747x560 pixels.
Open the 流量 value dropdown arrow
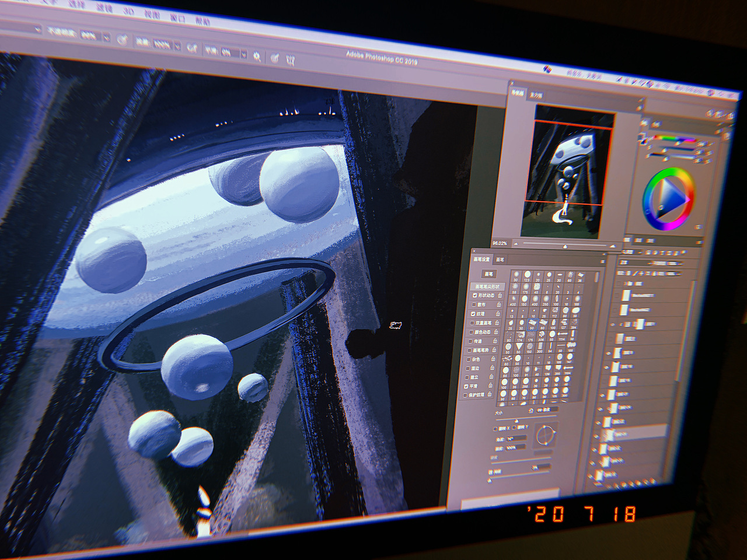click(176, 45)
